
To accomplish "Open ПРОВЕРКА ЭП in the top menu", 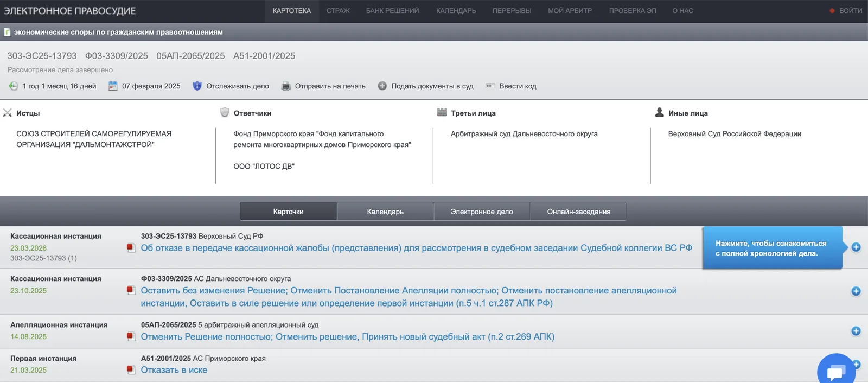I will coord(633,11).
